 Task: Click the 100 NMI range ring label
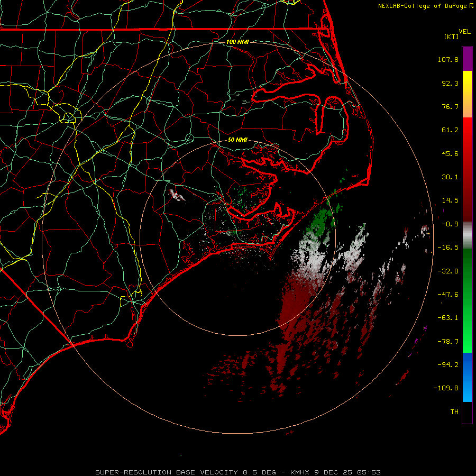[x=237, y=42]
